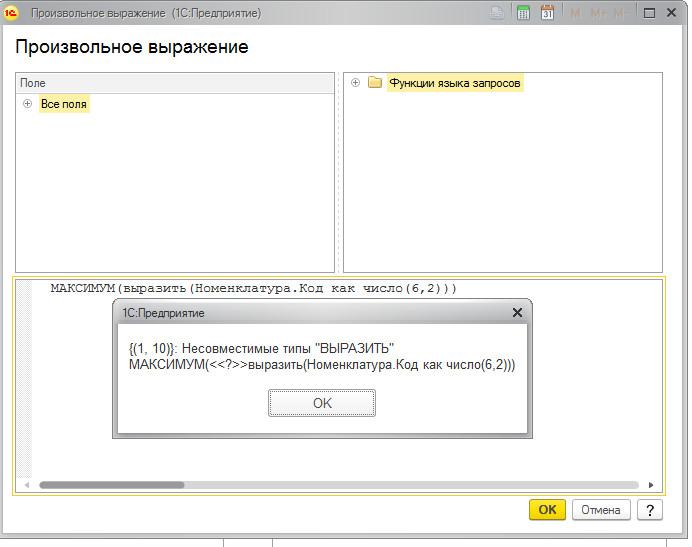The height and width of the screenshot is (547, 692).
Task: Click the printer icon in the title bar
Action: click(x=498, y=13)
